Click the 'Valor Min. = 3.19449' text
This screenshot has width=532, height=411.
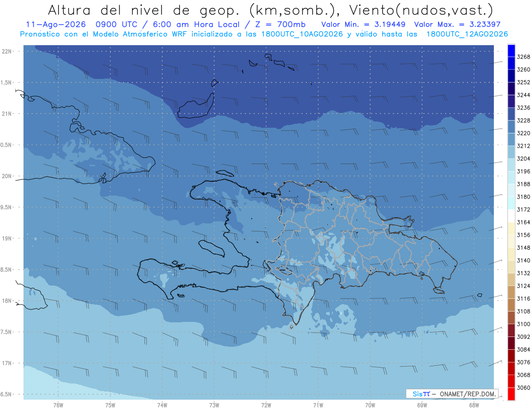[x=364, y=24]
